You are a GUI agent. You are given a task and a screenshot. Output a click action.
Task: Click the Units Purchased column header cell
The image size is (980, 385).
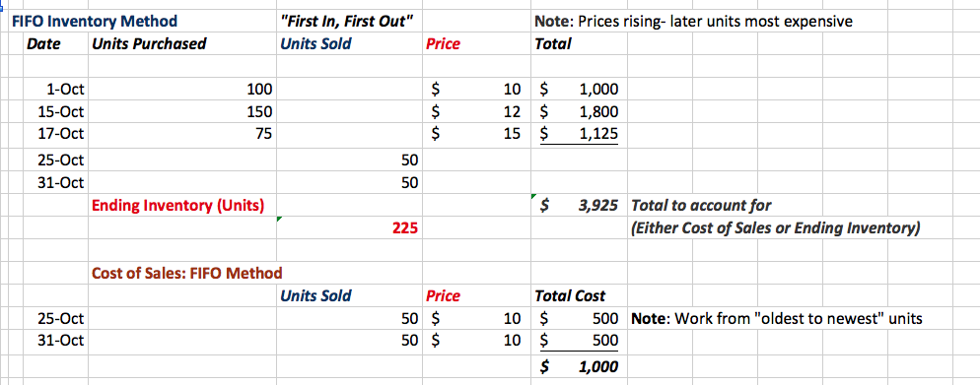(148, 44)
